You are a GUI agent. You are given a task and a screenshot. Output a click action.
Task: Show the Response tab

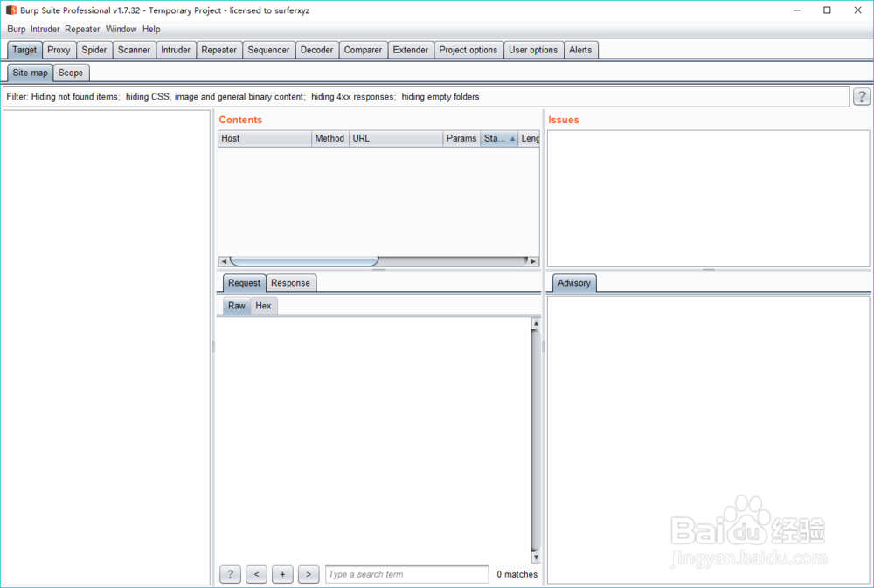(290, 282)
